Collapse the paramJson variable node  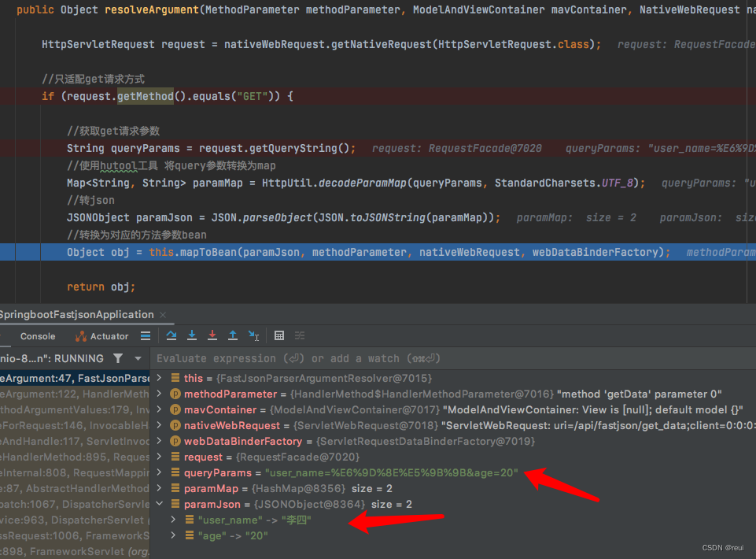(x=160, y=504)
